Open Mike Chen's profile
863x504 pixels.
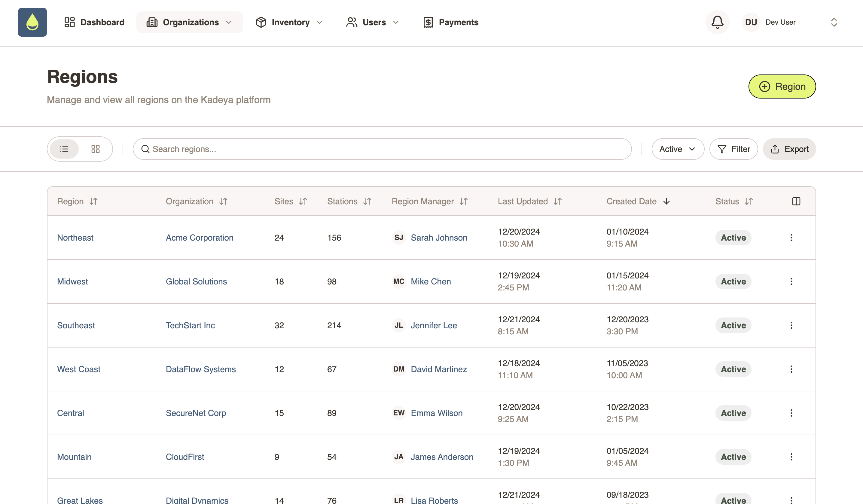click(x=431, y=281)
